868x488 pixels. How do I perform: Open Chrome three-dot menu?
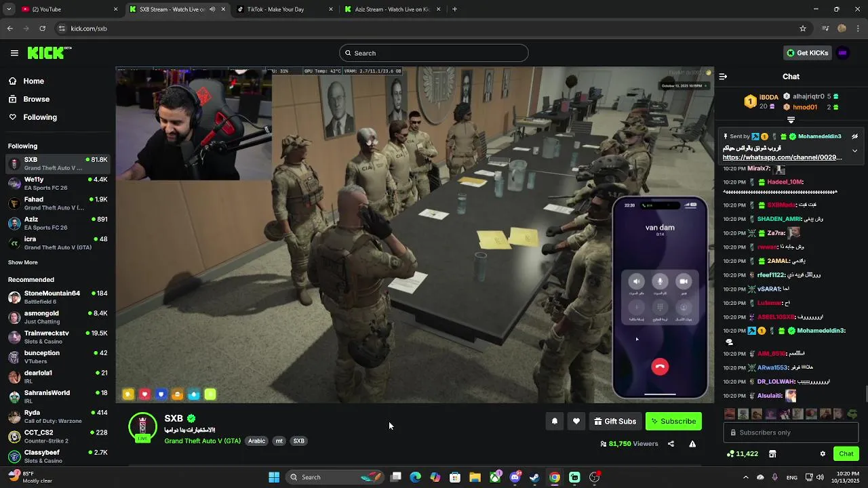point(859,28)
